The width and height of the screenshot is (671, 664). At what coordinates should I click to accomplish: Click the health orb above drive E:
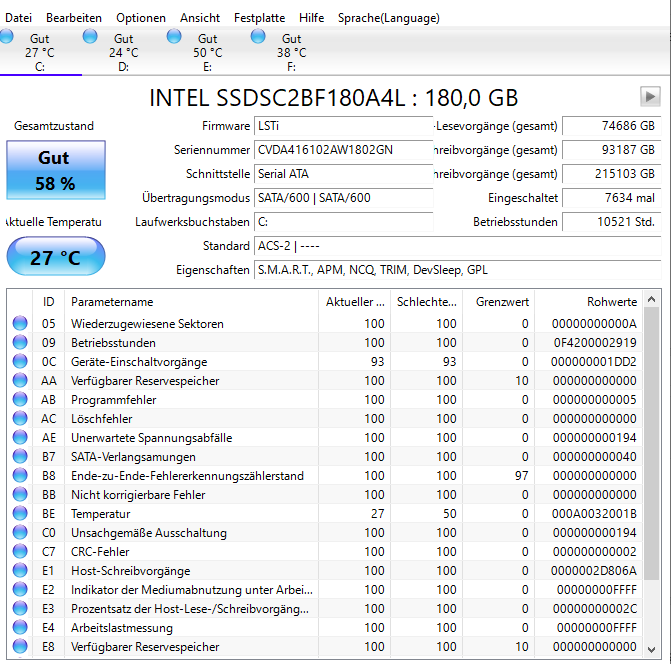coord(175,37)
